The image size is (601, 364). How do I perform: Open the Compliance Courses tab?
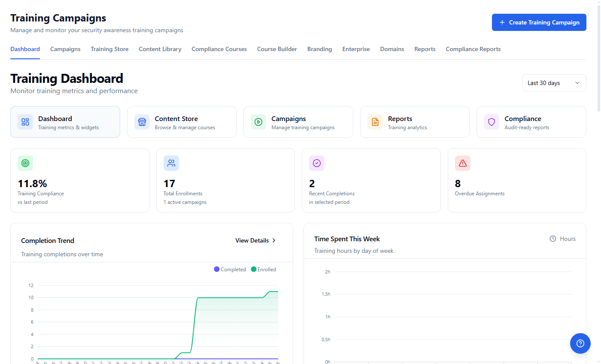point(219,49)
